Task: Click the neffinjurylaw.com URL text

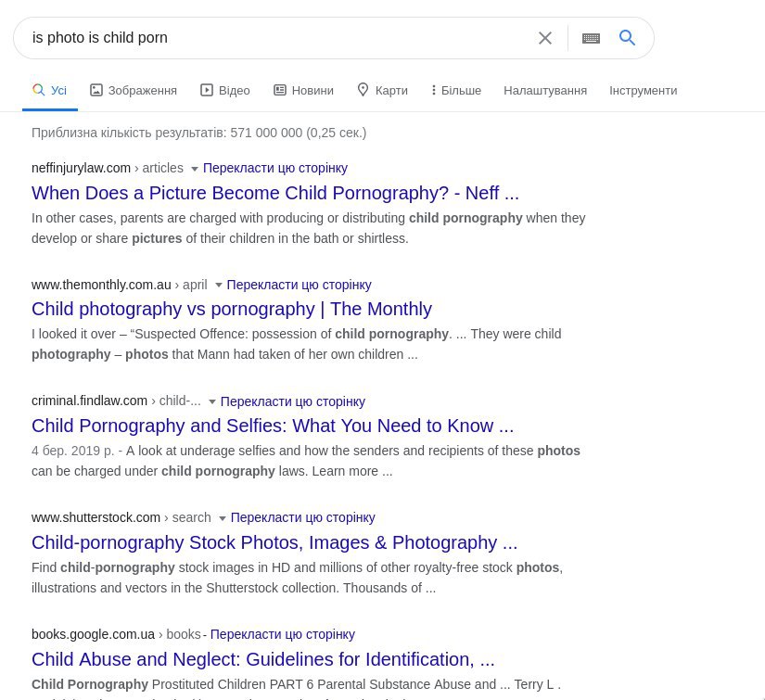Action: coord(81,168)
